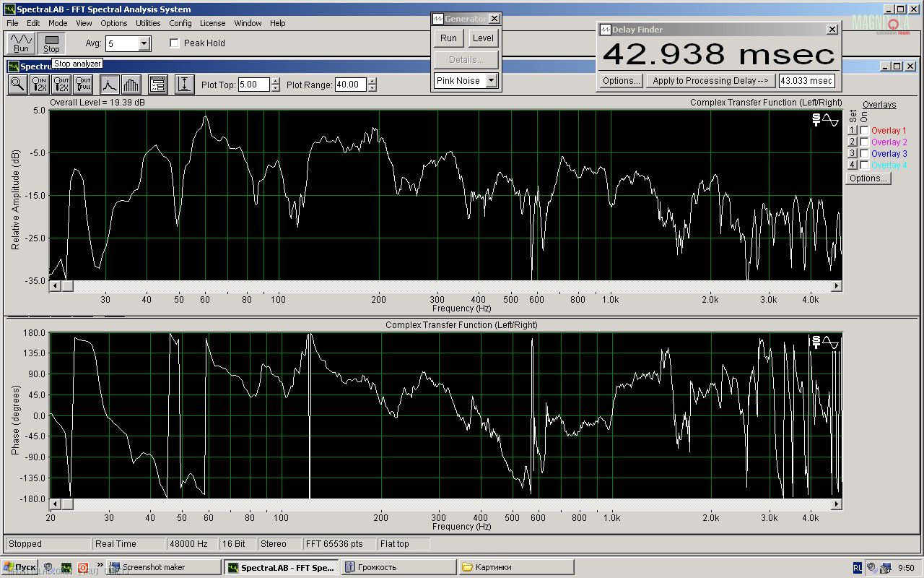Click the vertical autoscale icon

coord(185,85)
